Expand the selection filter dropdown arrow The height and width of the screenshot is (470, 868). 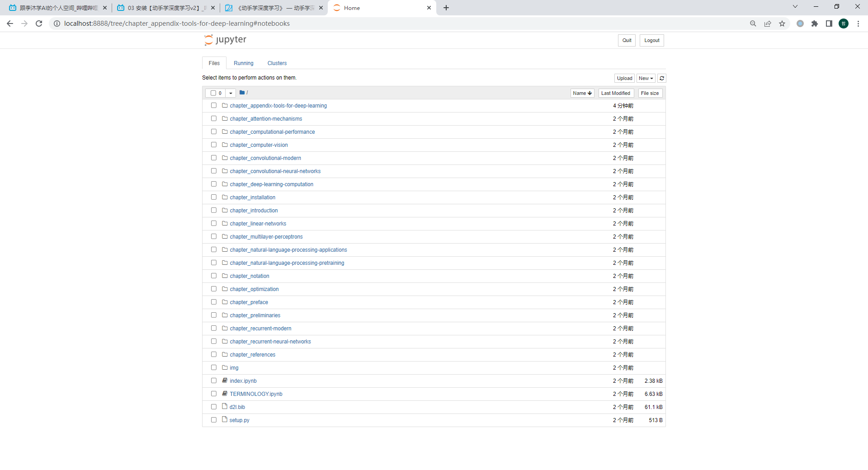231,93
